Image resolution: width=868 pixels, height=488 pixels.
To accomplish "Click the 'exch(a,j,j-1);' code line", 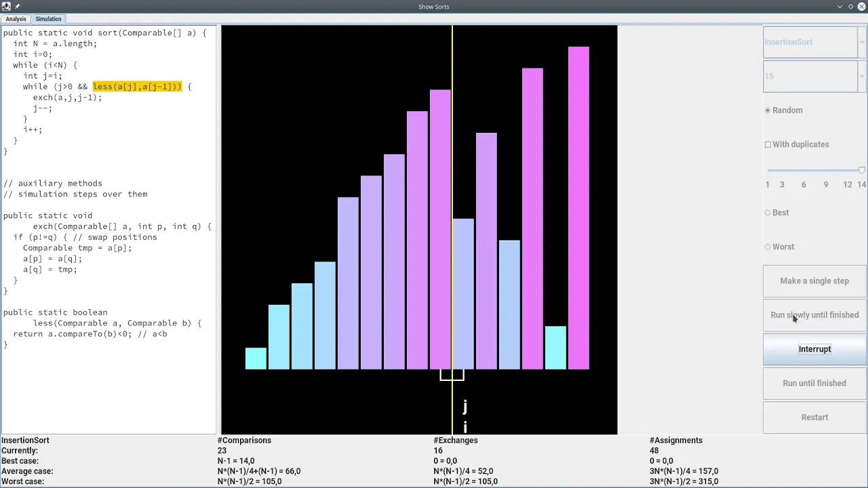I will [x=67, y=98].
